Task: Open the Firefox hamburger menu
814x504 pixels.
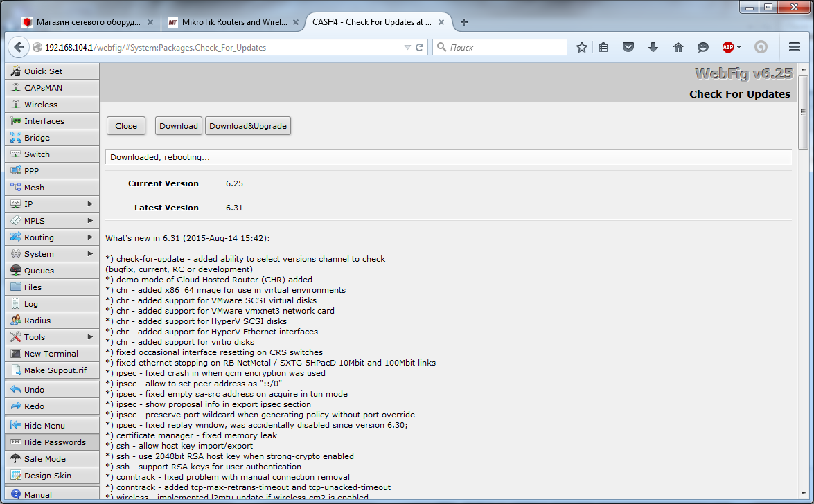Action: 795,47
